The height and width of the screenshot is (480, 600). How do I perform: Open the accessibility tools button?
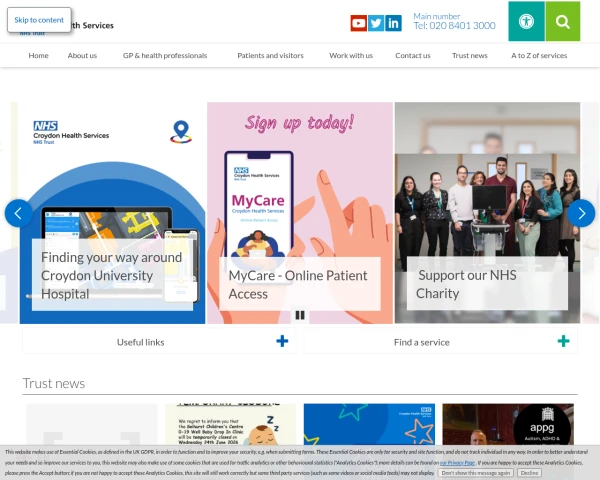tap(526, 21)
